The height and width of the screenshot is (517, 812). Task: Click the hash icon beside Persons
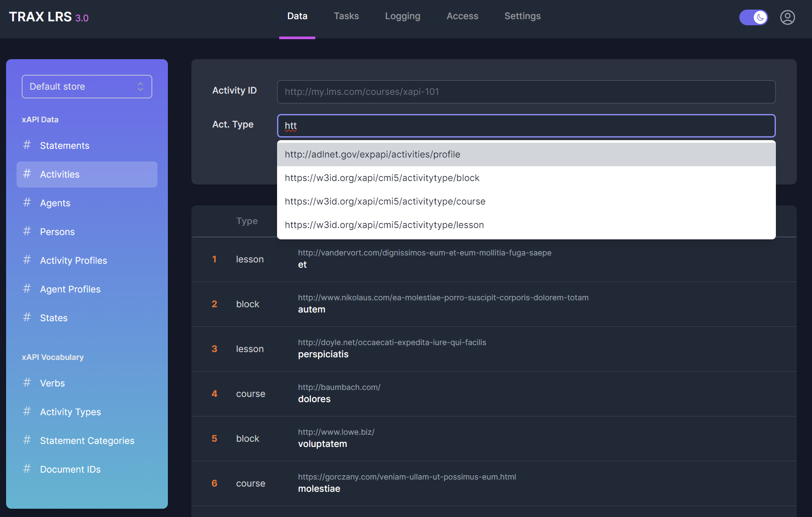click(x=27, y=231)
